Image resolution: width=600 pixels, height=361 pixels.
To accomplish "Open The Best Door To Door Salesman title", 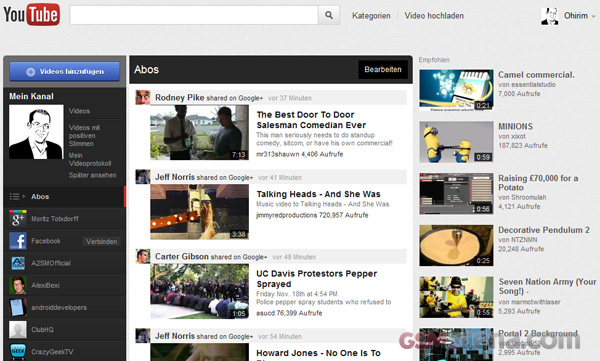I will pos(311,120).
